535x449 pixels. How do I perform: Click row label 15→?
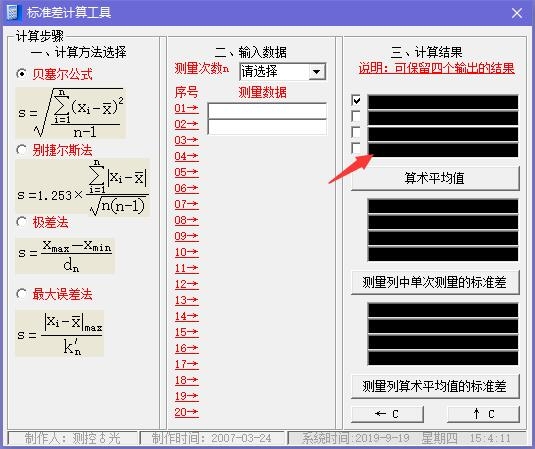186,332
